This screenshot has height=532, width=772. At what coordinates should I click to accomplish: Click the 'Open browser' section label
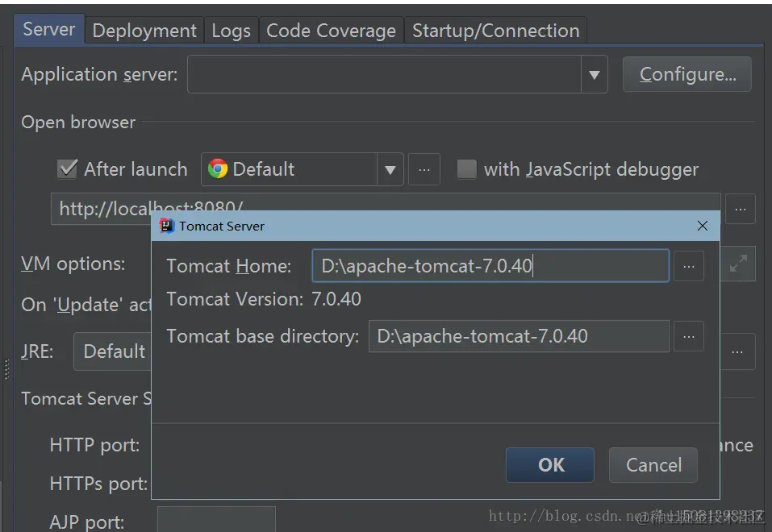pos(78,122)
